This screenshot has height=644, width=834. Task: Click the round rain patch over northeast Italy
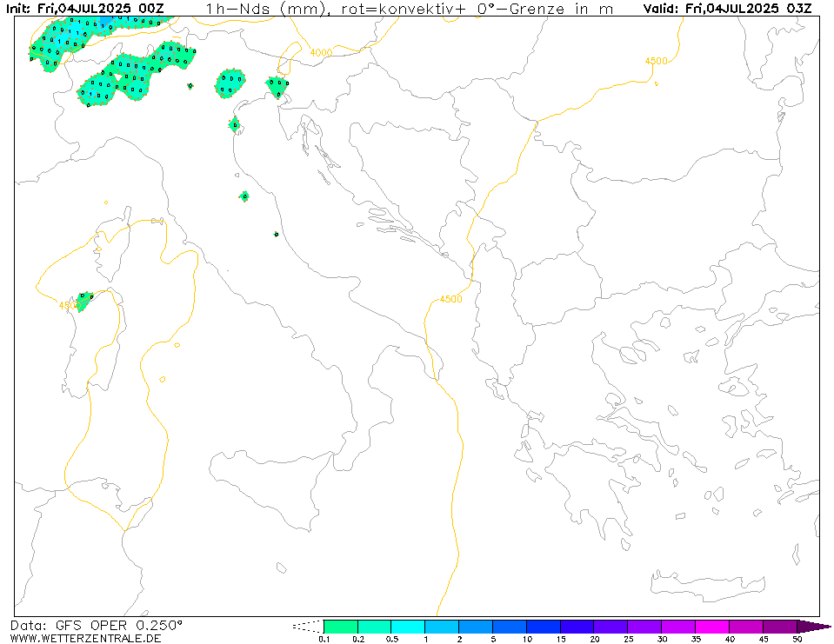[230, 83]
